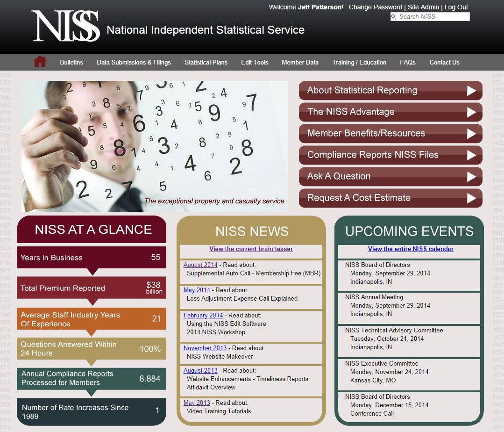Click the red home icon in navigation bar

tap(40, 62)
